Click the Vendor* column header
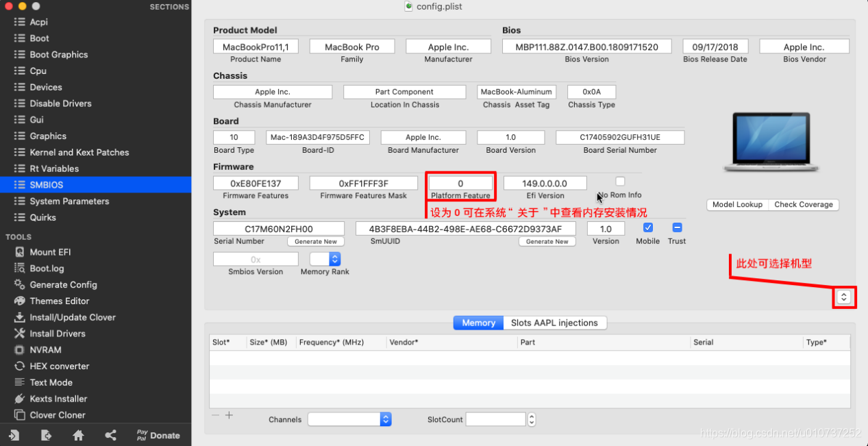 pos(451,342)
